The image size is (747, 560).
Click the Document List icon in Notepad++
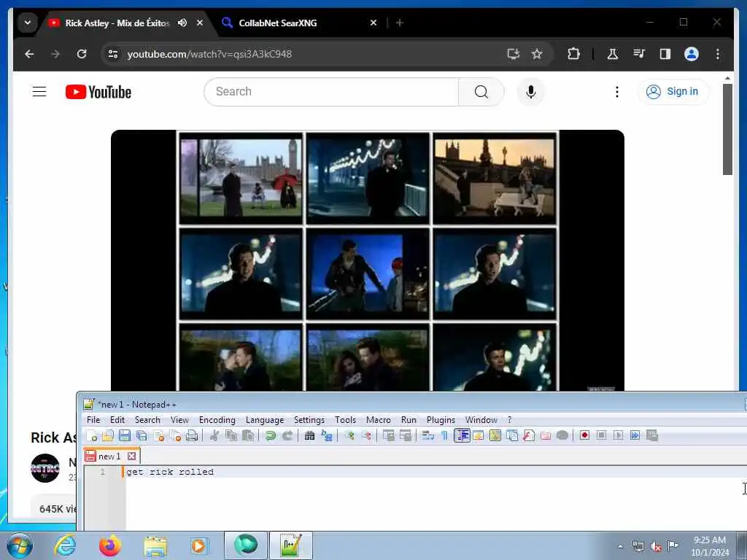[x=511, y=435]
